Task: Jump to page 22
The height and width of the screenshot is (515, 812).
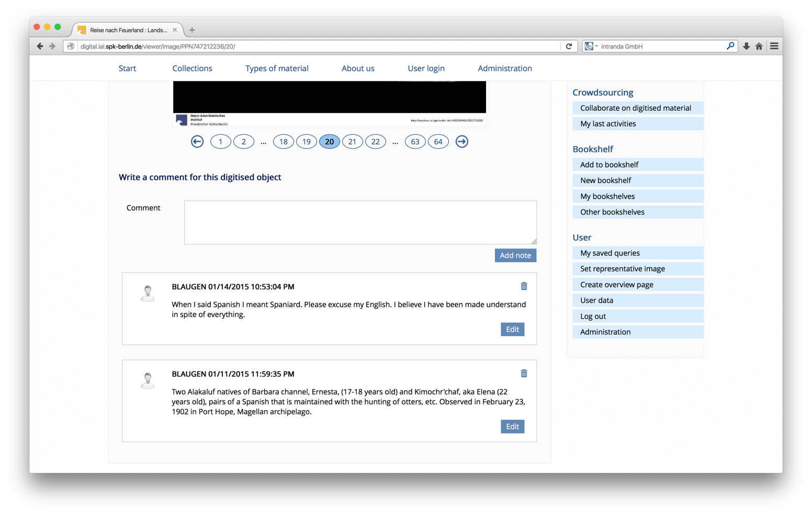Action: [376, 142]
